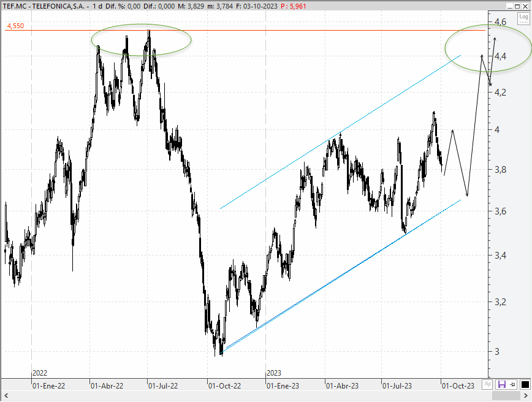
Task: Minimize the TEF.MC chart window
Action: 509,6
